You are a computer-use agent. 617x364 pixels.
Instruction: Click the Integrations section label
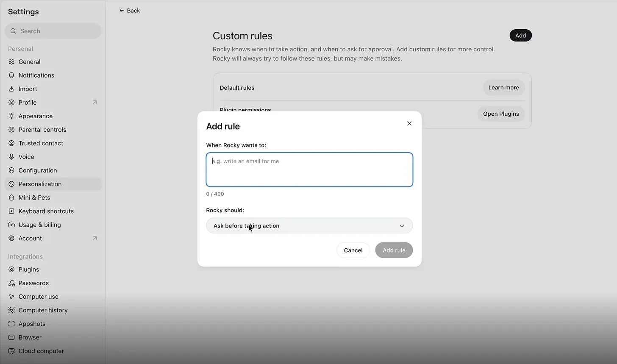25,257
